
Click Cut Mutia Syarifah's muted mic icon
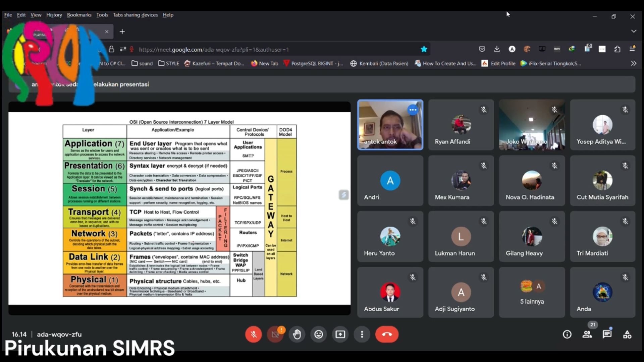click(x=625, y=166)
